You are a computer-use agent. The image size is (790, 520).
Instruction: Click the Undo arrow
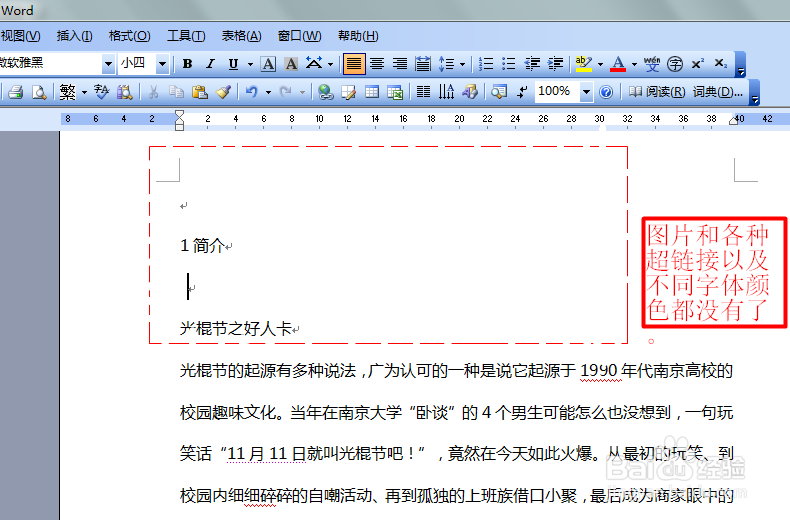pyautogui.click(x=252, y=92)
